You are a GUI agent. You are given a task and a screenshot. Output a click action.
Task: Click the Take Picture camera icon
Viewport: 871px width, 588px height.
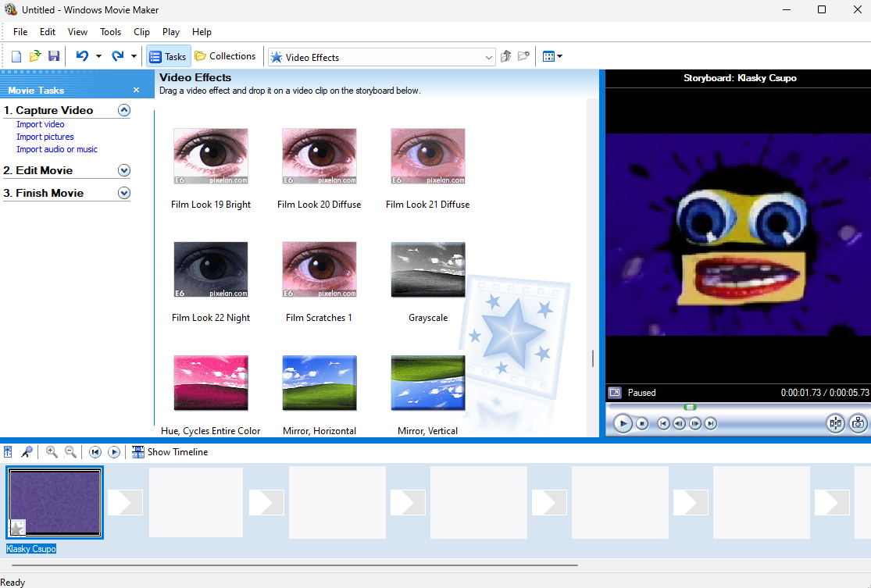point(857,422)
